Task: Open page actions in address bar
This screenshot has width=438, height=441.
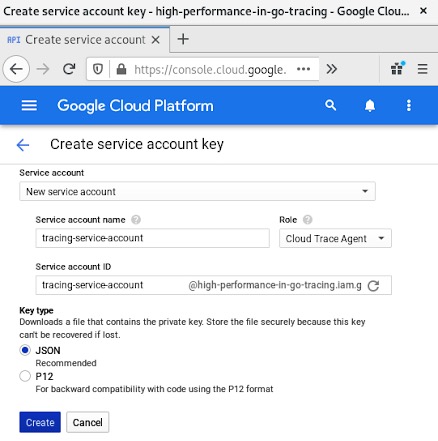Action: (303, 69)
